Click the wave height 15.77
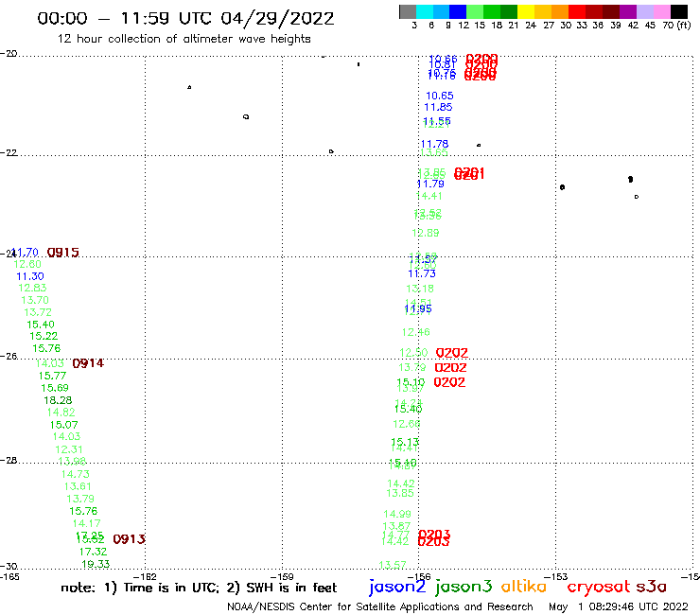The width and height of the screenshot is (700, 615). pyautogui.click(x=52, y=376)
